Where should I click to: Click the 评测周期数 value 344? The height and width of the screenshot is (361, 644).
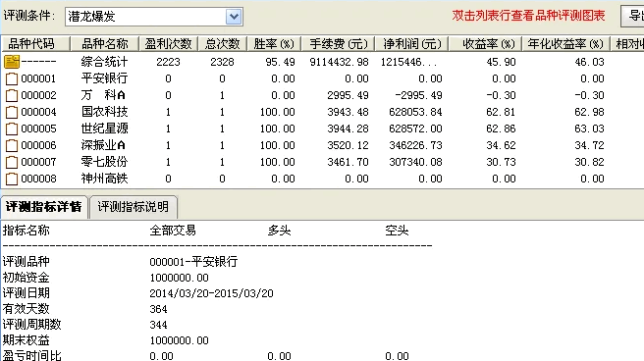[x=158, y=325]
